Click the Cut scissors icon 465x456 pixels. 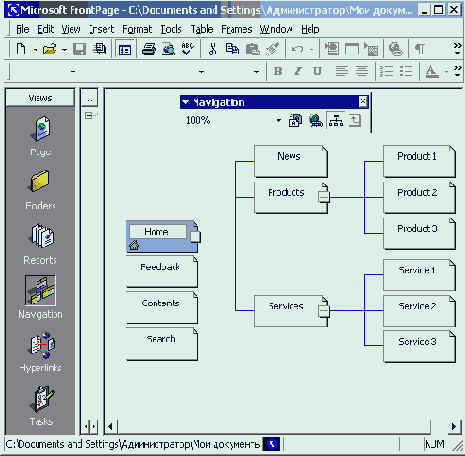(212, 49)
